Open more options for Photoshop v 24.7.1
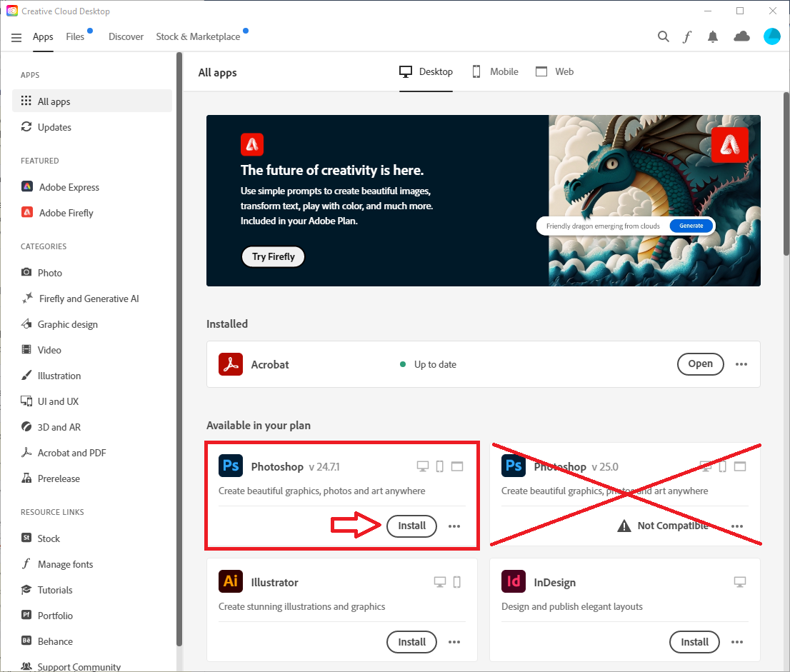 click(x=454, y=526)
